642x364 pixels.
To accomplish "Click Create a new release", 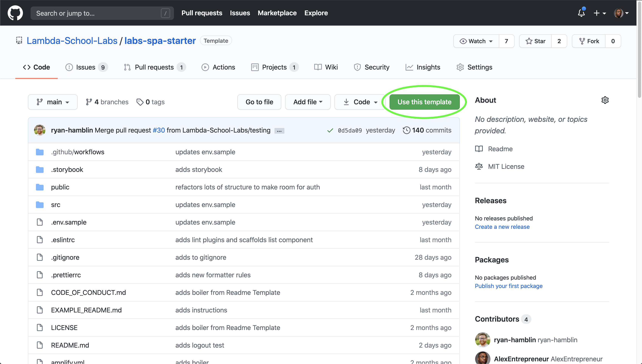I will pos(502,227).
